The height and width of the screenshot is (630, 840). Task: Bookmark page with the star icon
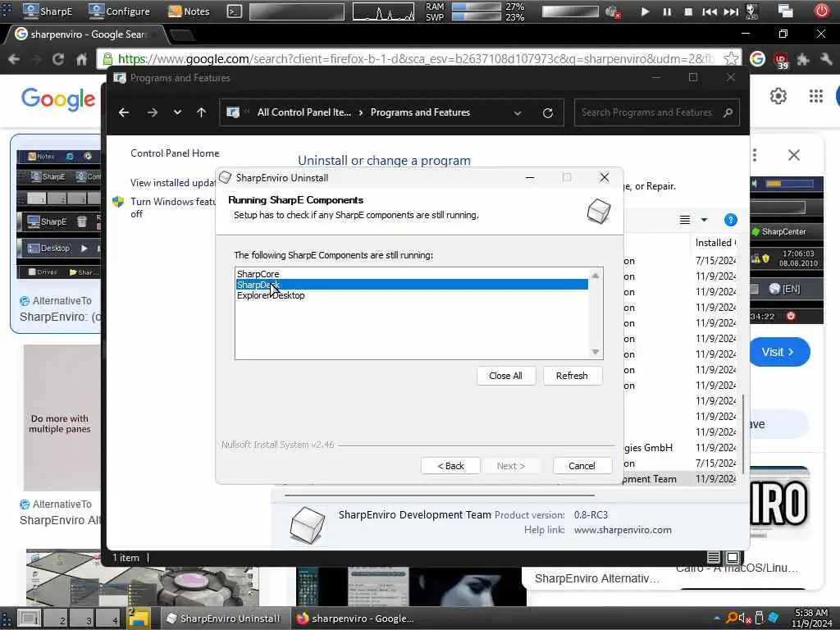pos(731,58)
